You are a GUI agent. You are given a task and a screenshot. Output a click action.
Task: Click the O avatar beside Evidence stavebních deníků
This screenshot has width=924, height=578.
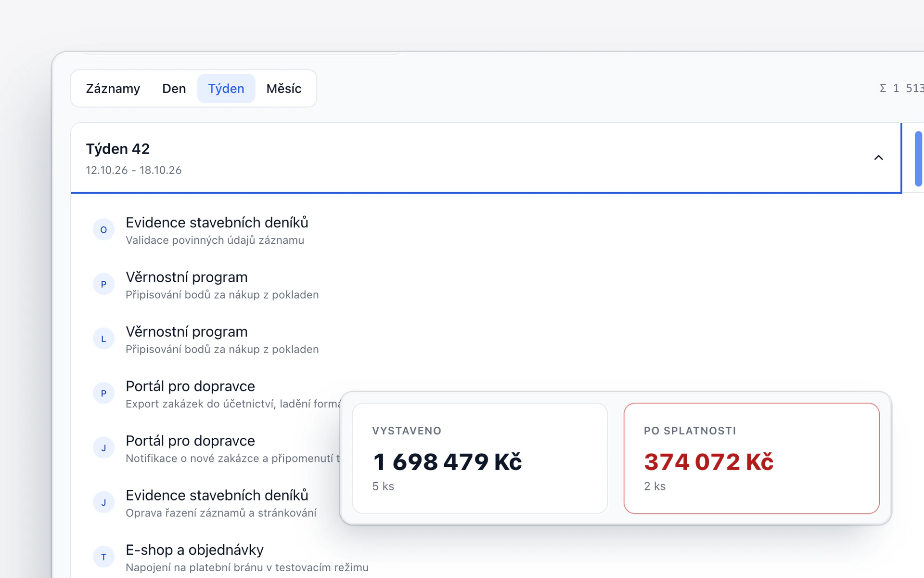103,230
